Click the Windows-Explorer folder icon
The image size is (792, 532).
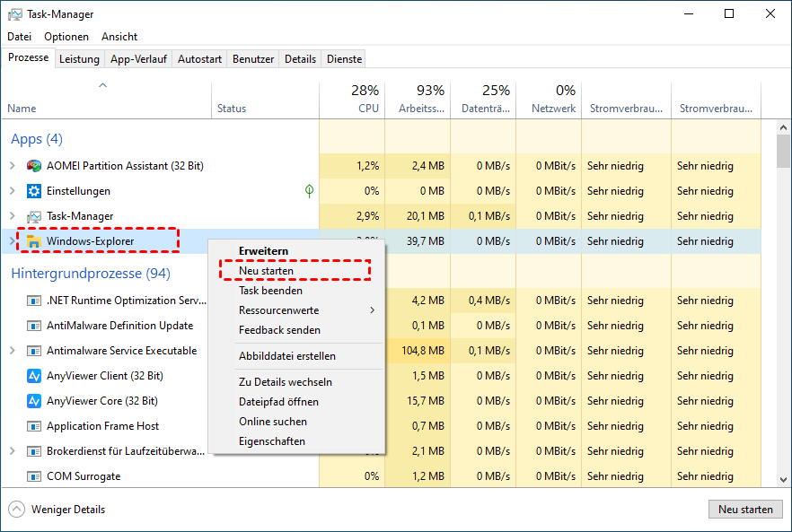(34, 241)
